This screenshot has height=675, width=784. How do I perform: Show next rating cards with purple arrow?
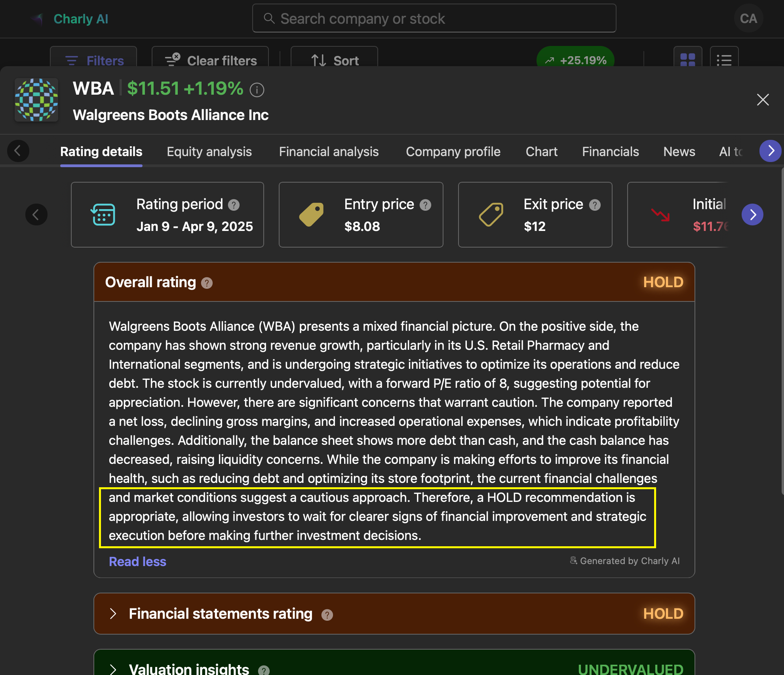pyautogui.click(x=752, y=215)
